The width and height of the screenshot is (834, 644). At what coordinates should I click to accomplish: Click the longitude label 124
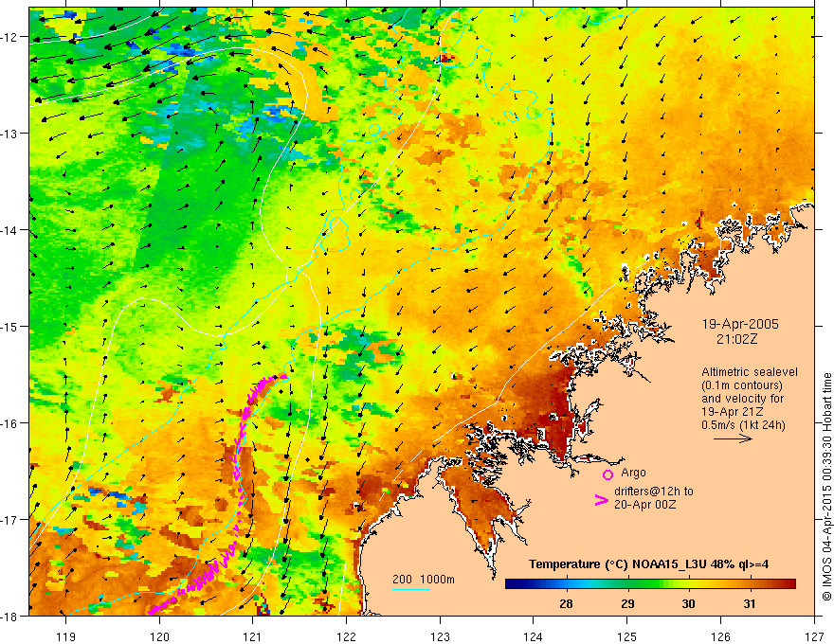[x=534, y=636]
